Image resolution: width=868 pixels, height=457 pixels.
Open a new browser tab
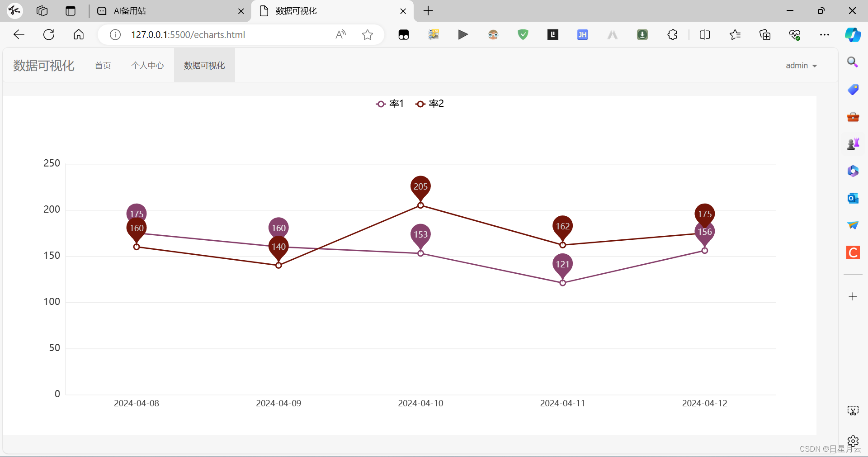(x=428, y=11)
